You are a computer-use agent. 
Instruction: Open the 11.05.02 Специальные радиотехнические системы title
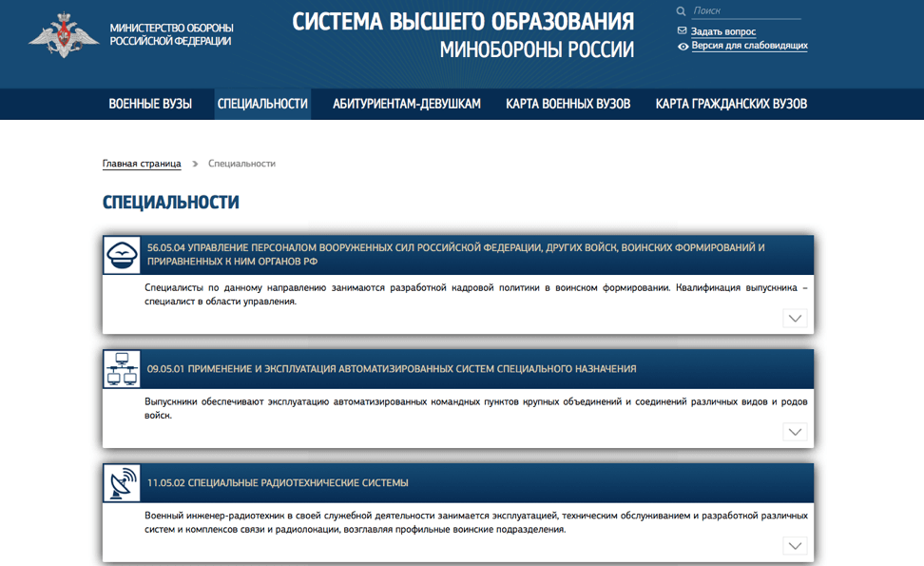pyautogui.click(x=278, y=483)
